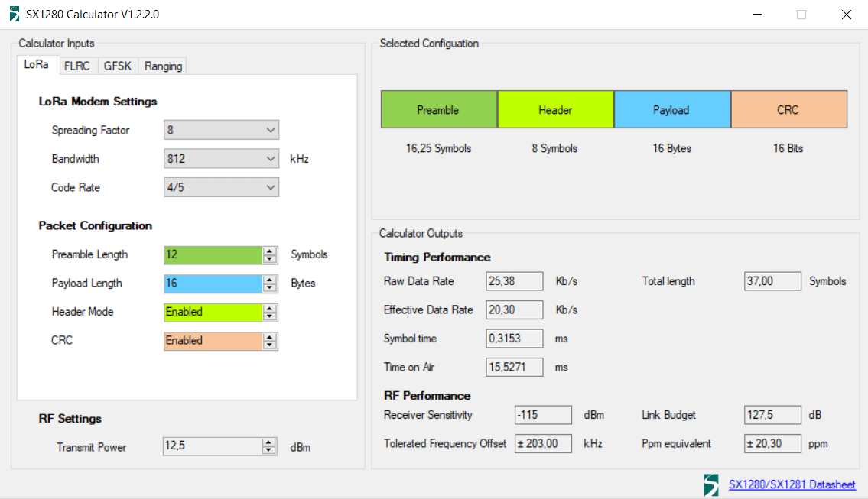Image resolution: width=868 pixels, height=499 pixels.
Task: Click the CRC Enabled field
Action: (213, 341)
